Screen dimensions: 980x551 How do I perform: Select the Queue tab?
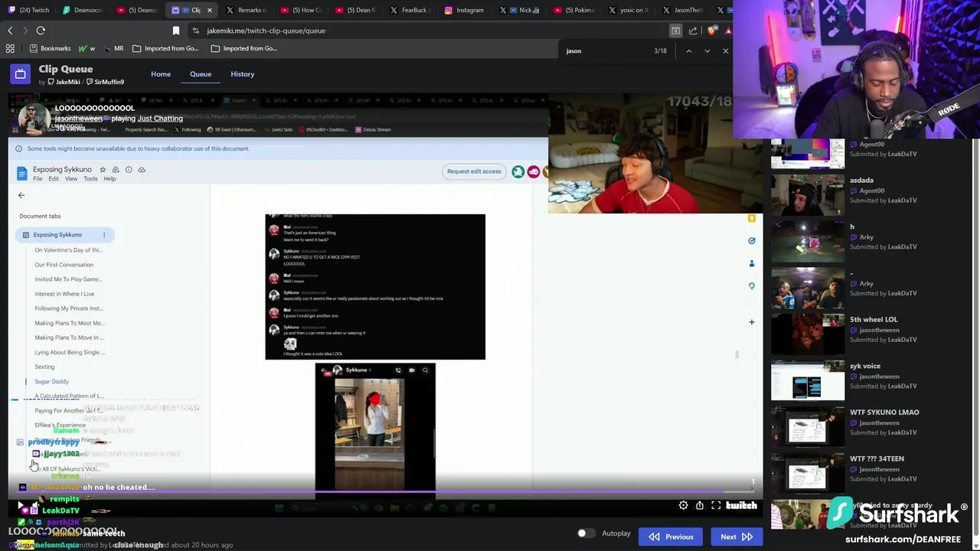201,74
